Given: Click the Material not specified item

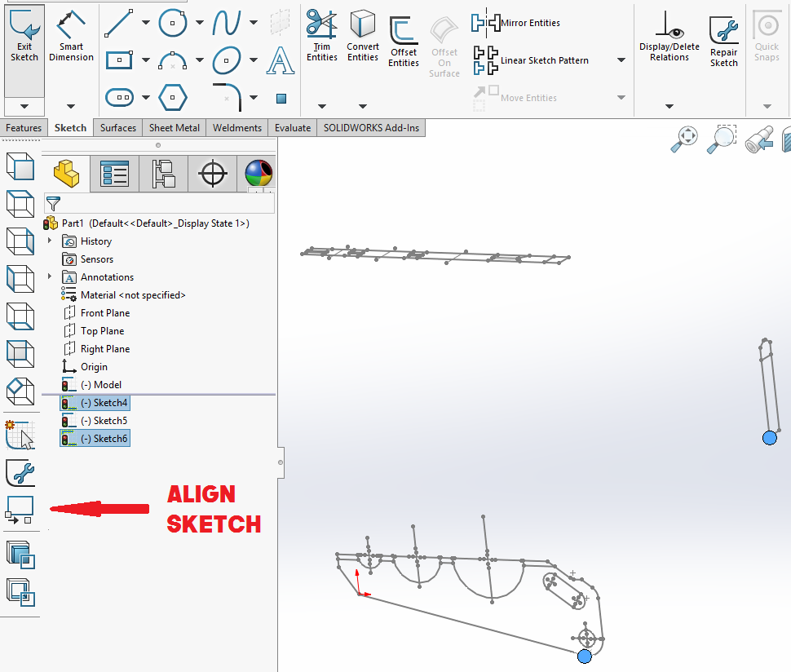Looking at the screenshot, I should point(123,295).
